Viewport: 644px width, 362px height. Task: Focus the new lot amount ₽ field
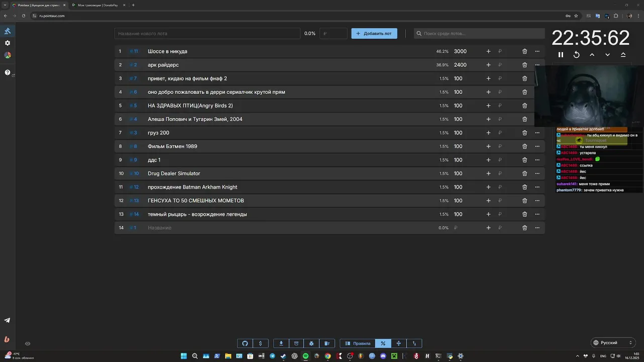coord(334,34)
